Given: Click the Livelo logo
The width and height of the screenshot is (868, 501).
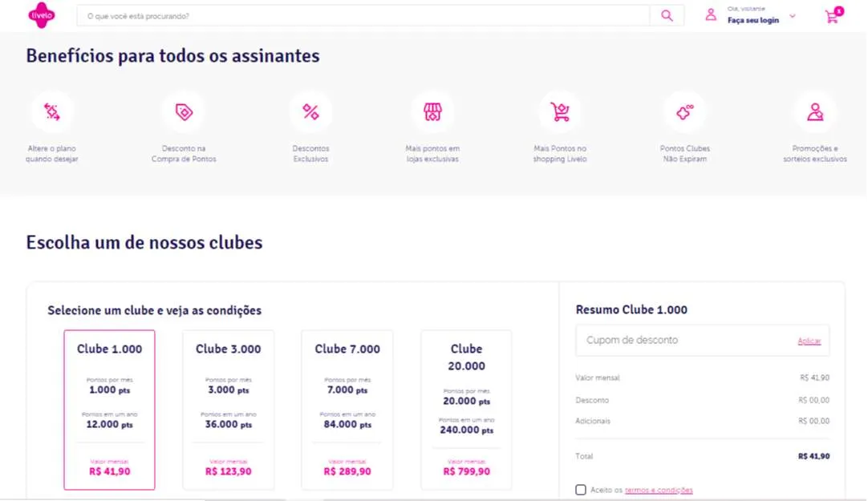Looking at the screenshot, I should tap(41, 15).
